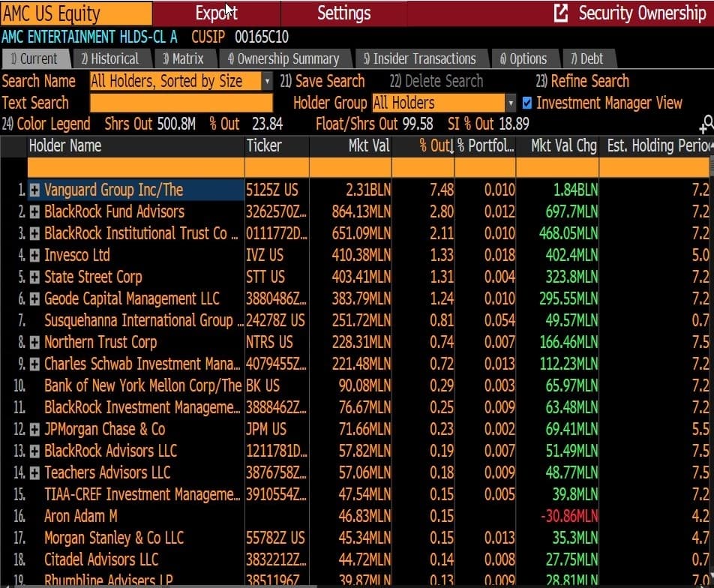
Task: Click the Ticker column filter field
Action: (277, 167)
